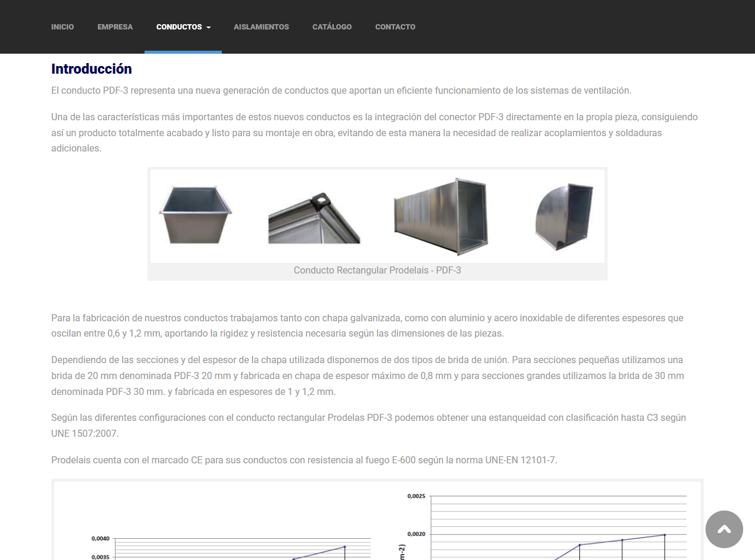The height and width of the screenshot is (560, 755).
Task: Expand the CONDUCTOS dropdown menu
Action: coord(183,27)
